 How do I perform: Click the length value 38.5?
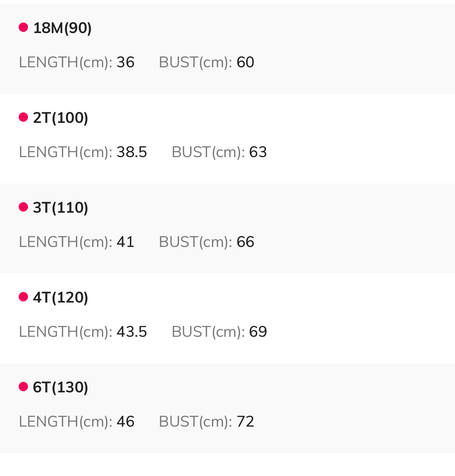132,152
